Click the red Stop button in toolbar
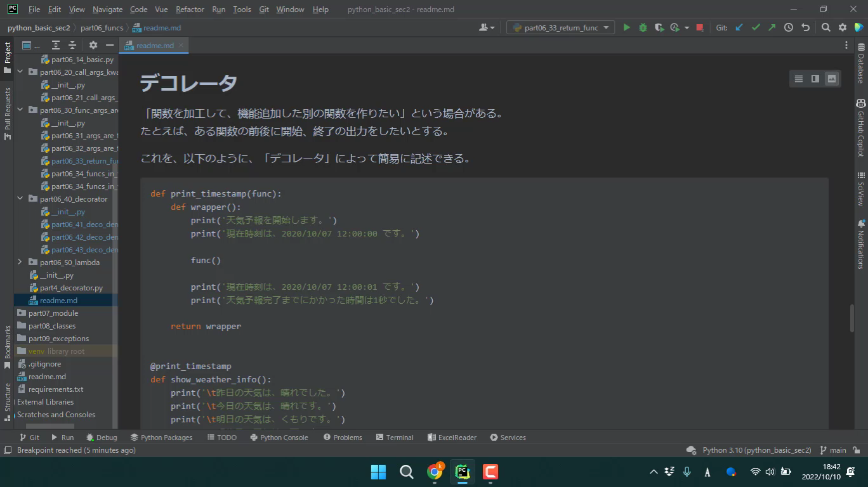The height and width of the screenshot is (487, 868). [x=699, y=27]
